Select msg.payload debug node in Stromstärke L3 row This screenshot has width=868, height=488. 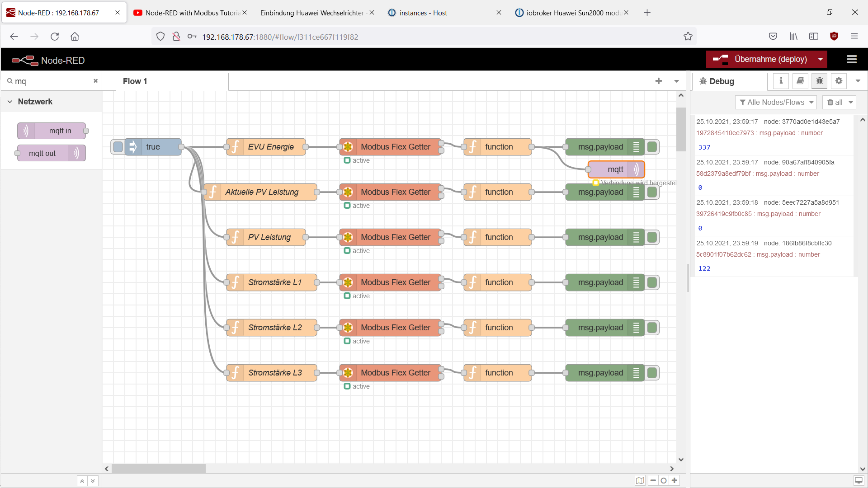(605, 373)
